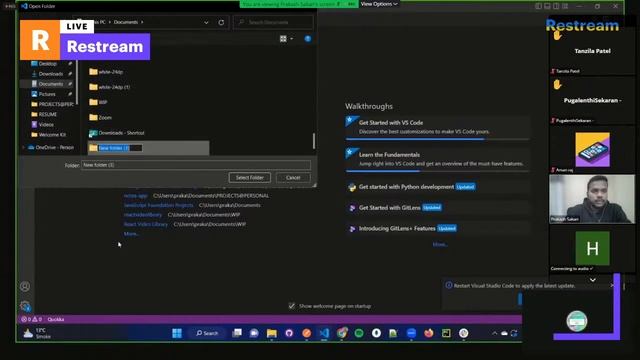Open RESUME folder in navigation pane

44,115
